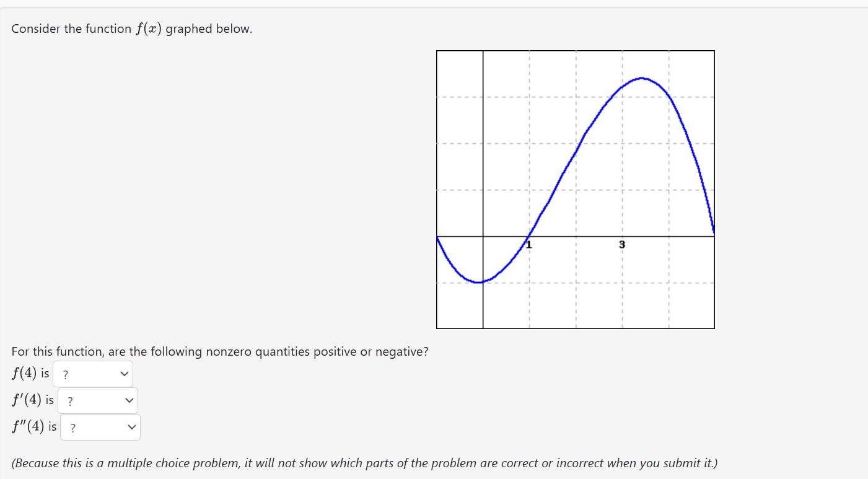Click the 'f″(4) is' label
The height and width of the screenshot is (479, 868).
(x=34, y=427)
